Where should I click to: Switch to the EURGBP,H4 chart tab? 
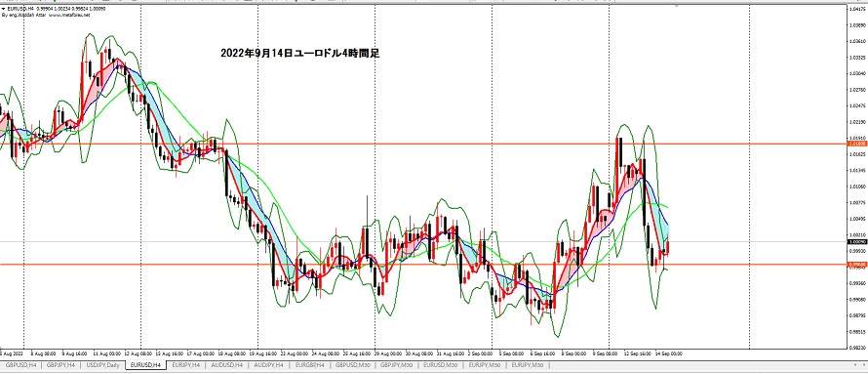pos(310,365)
